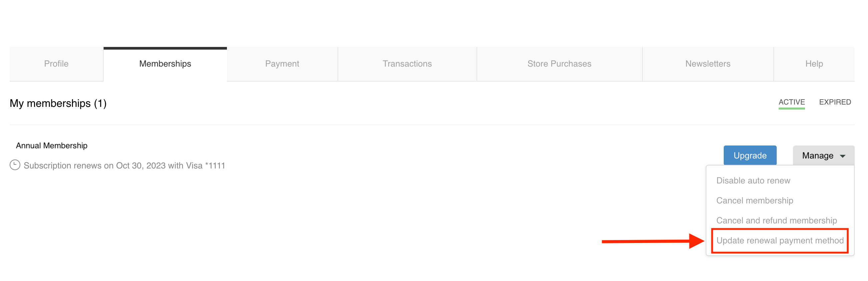868x281 pixels.
Task: Click subscription renews on Oct 30 text
Action: tap(124, 165)
